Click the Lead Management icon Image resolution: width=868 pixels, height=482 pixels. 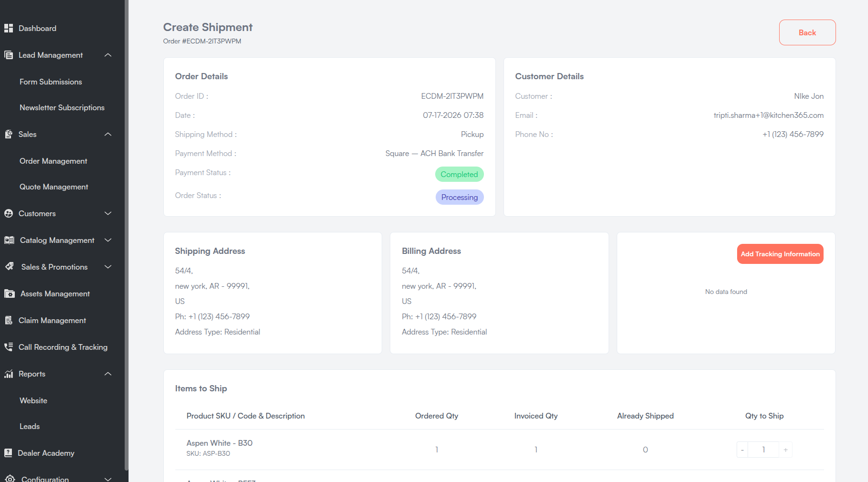pyautogui.click(x=9, y=55)
